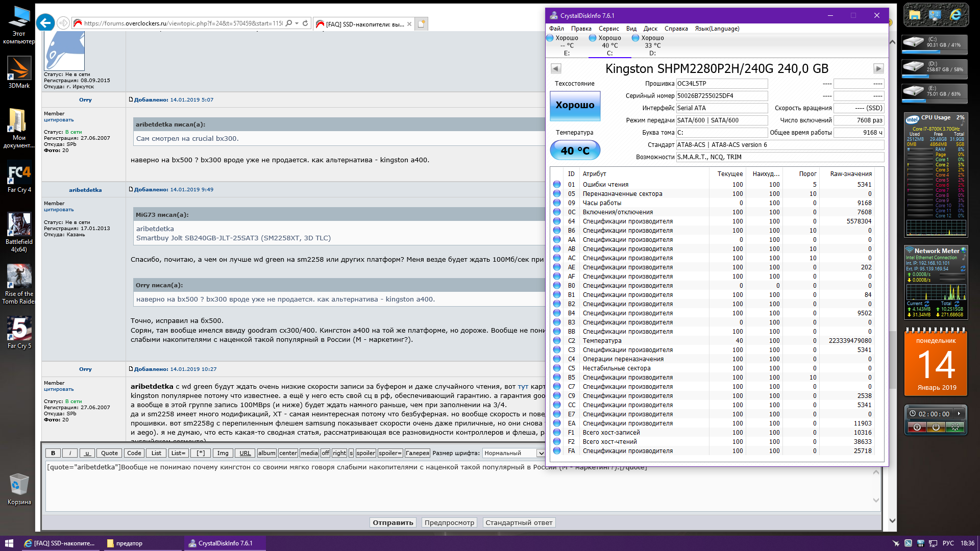Viewport: 980px width, 551px height.
Task: Start the 02:00:00 timer play arrow
Action: [x=959, y=414]
